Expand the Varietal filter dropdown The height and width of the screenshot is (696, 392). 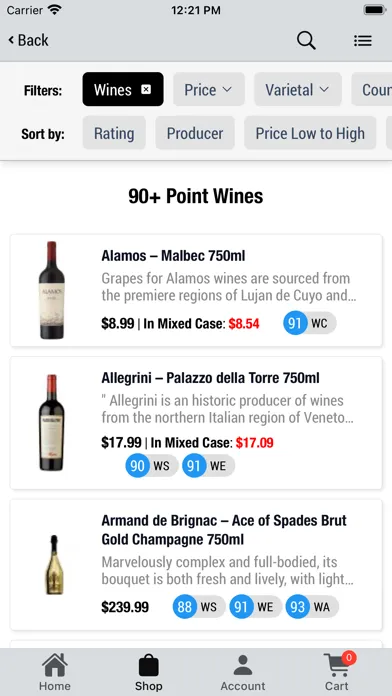(x=298, y=90)
